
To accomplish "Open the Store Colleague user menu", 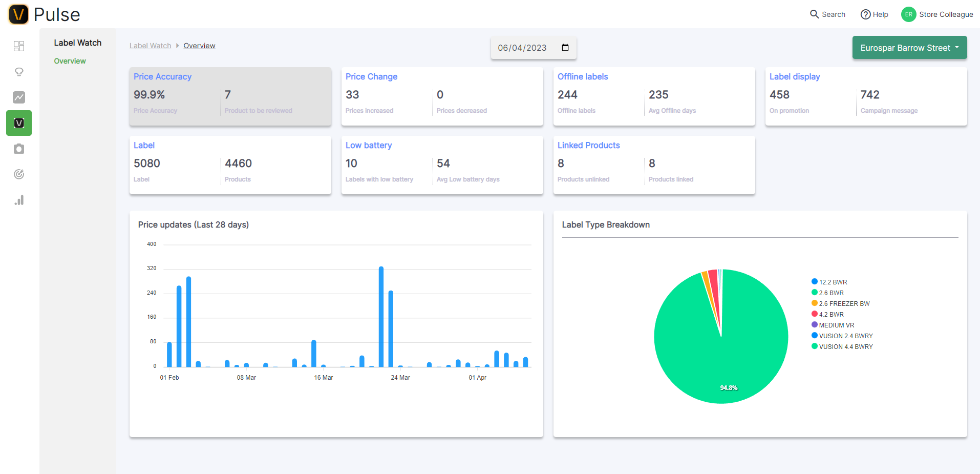I will click(x=937, y=14).
